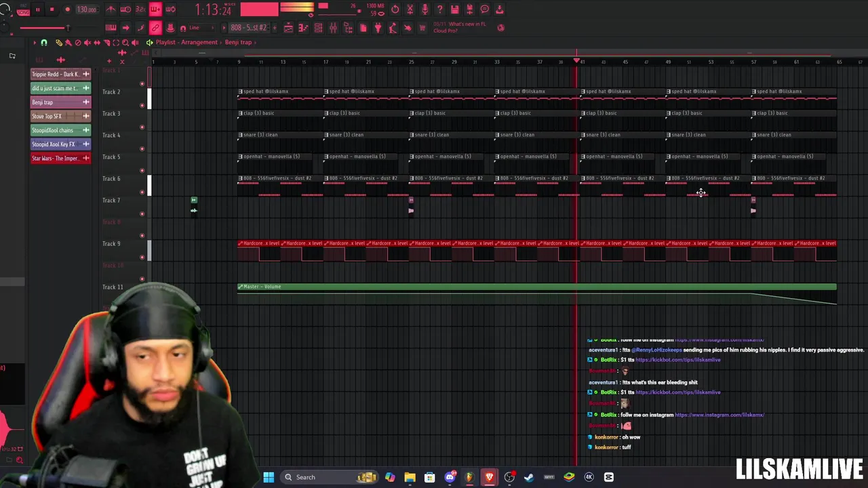Toggle the highlighted blend recording button
Viewport: 868px width, 488px height.
tap(155, 9)
